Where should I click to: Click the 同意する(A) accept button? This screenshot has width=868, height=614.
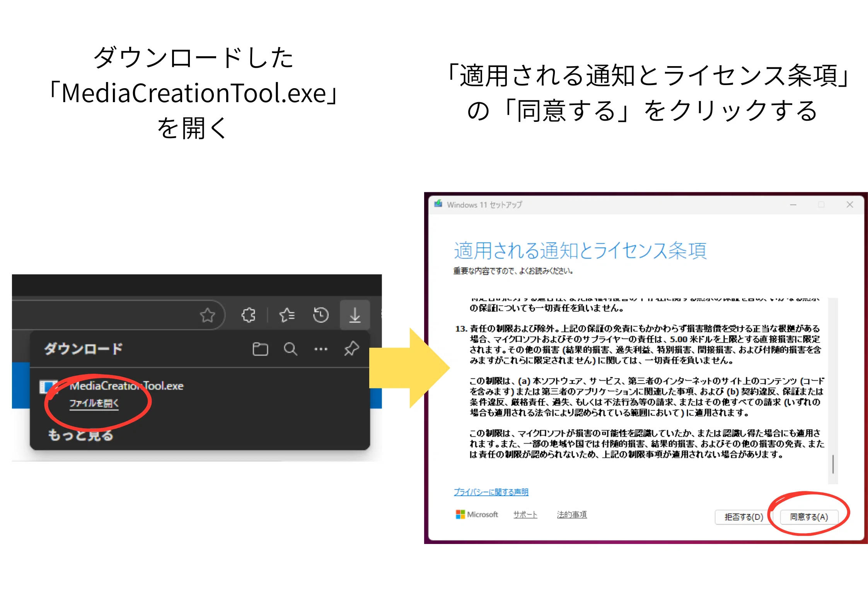809,517
